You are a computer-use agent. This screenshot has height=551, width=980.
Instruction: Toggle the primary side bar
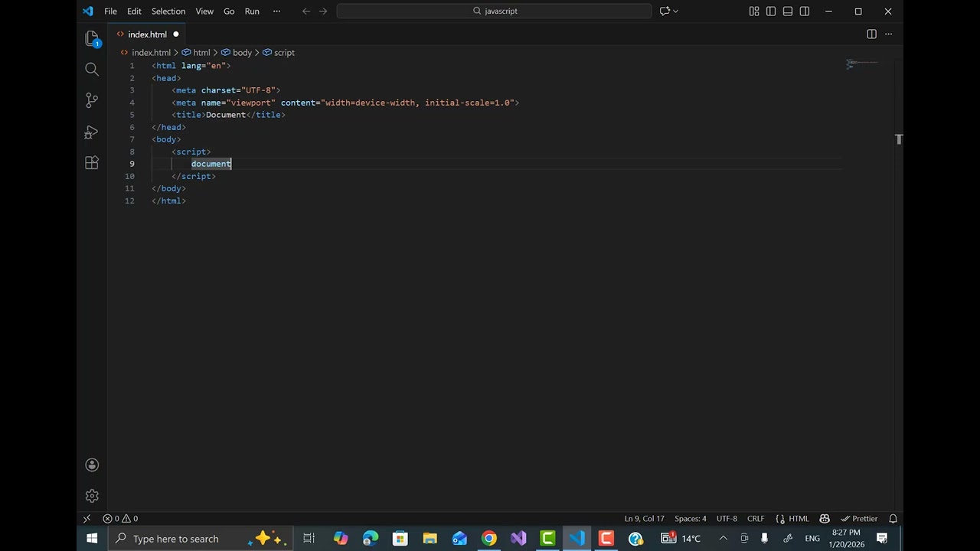pyautogui.click(x=771, y=11)
